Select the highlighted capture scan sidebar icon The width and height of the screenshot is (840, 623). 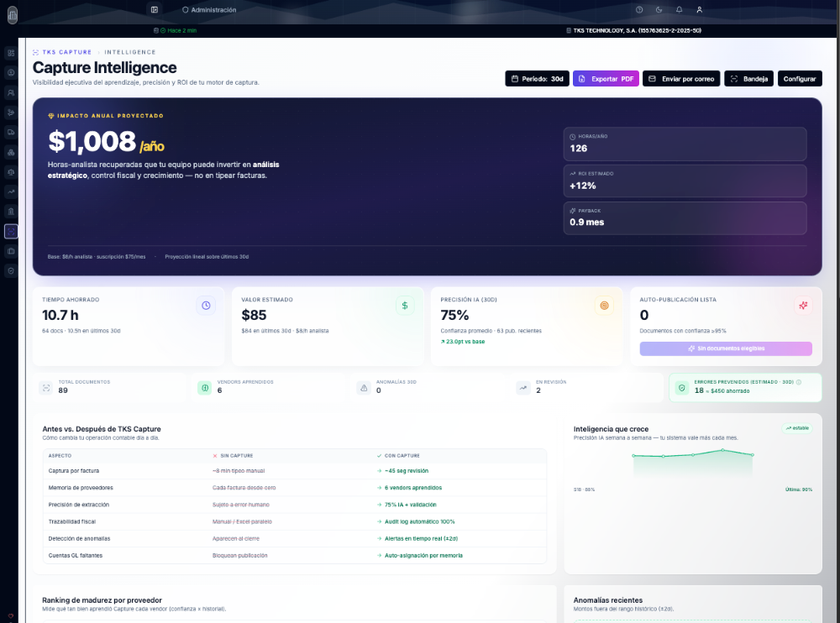(x=11, y=232)
